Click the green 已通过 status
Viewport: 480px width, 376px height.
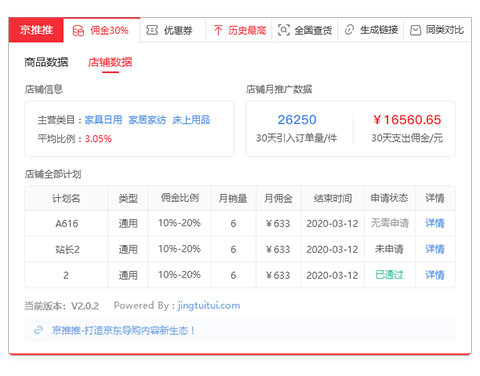[389, 275]
